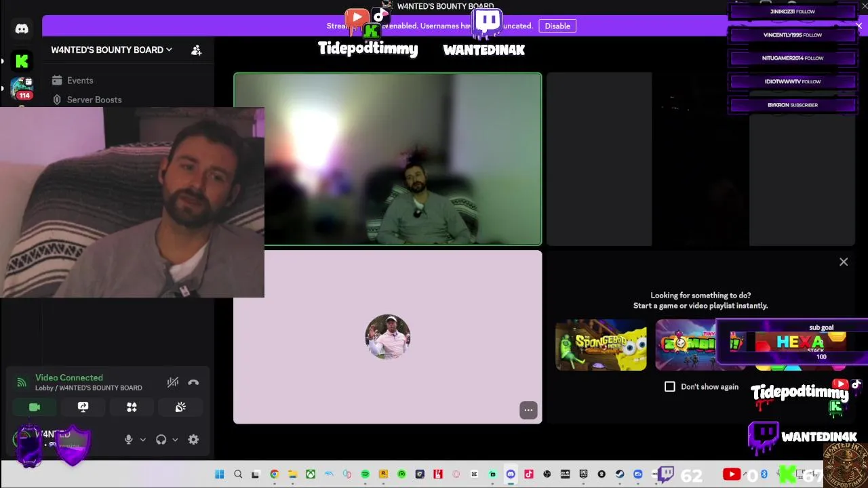The height and width of the screenshot is (488, 868).
Task: Toggle noise suppression icon
Action: [173, 382]
